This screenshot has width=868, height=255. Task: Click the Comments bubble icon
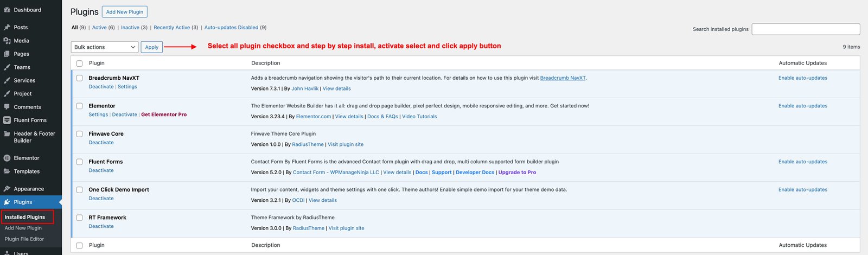pyautogui.click(x=7, y=107)
